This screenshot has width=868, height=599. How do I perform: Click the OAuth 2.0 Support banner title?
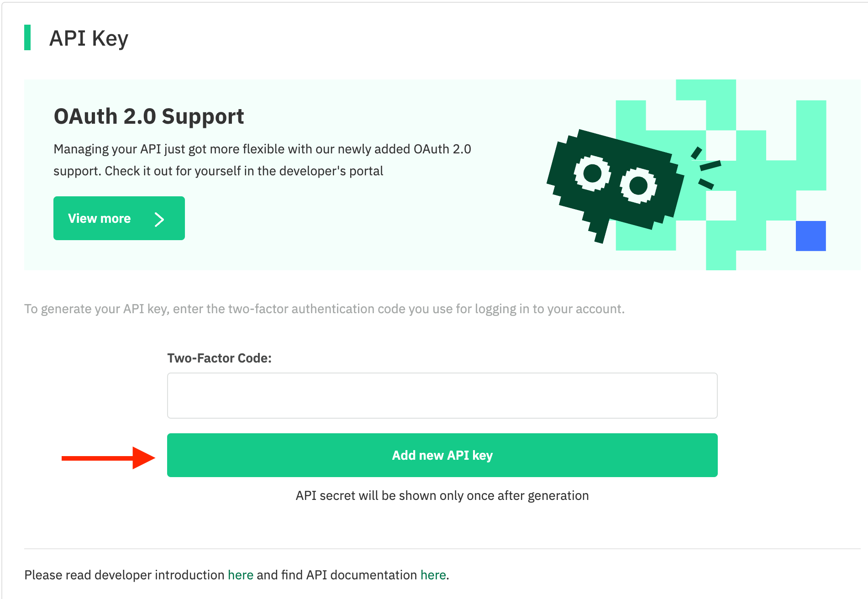149,116
